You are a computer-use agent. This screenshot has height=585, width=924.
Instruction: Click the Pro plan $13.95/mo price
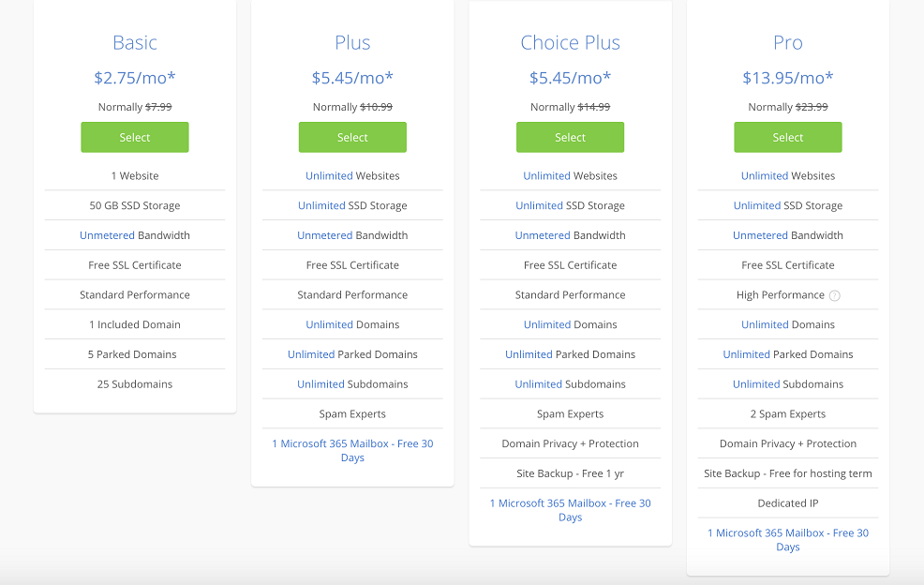tap(788, 78)
